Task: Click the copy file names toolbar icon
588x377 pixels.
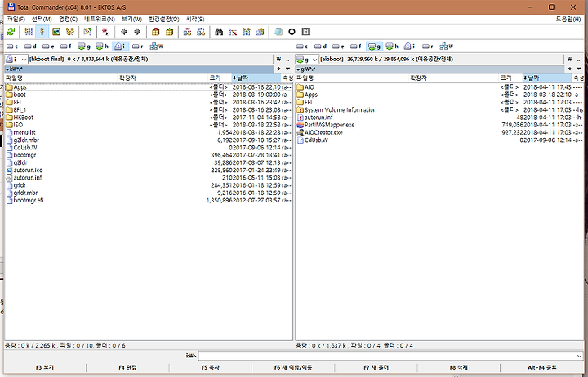Action: pyautogui.click(x=260, y=32)
